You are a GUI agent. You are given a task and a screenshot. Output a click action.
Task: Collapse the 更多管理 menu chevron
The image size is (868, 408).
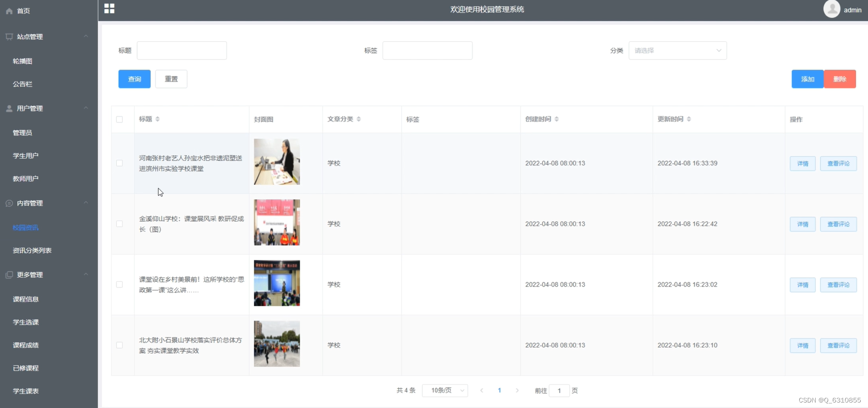[86, 274]
